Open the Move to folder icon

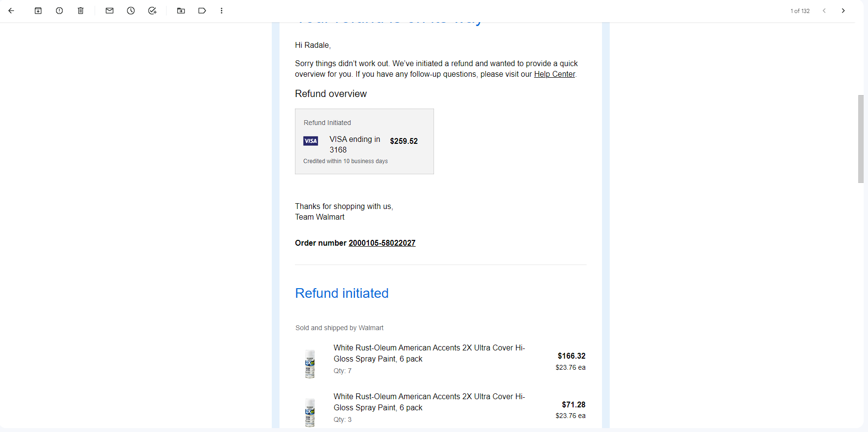(181, 11)
